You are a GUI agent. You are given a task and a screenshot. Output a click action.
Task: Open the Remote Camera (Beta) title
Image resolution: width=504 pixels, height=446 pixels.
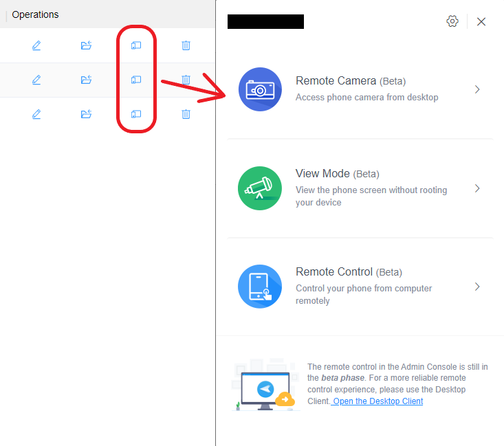[351, 81]
